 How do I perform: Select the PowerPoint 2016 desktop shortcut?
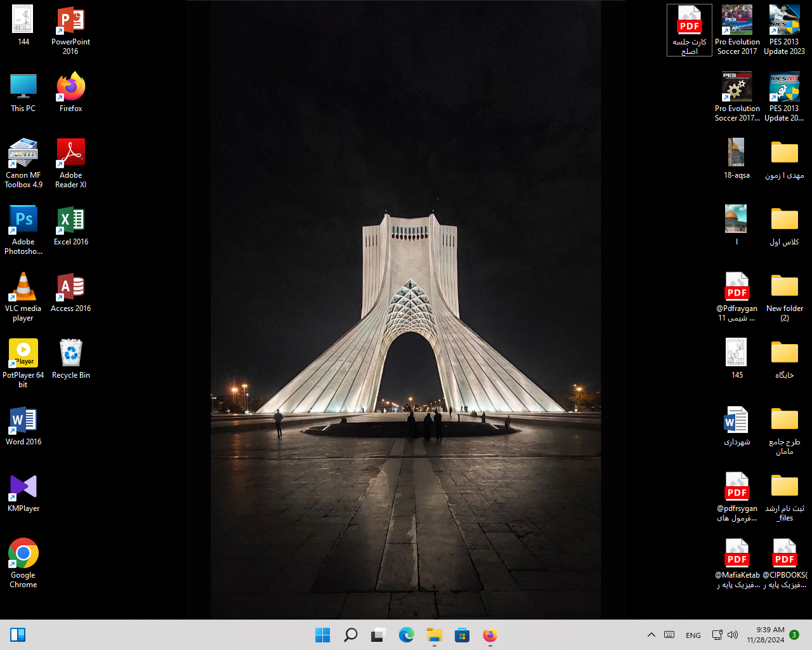click(70, 30)
